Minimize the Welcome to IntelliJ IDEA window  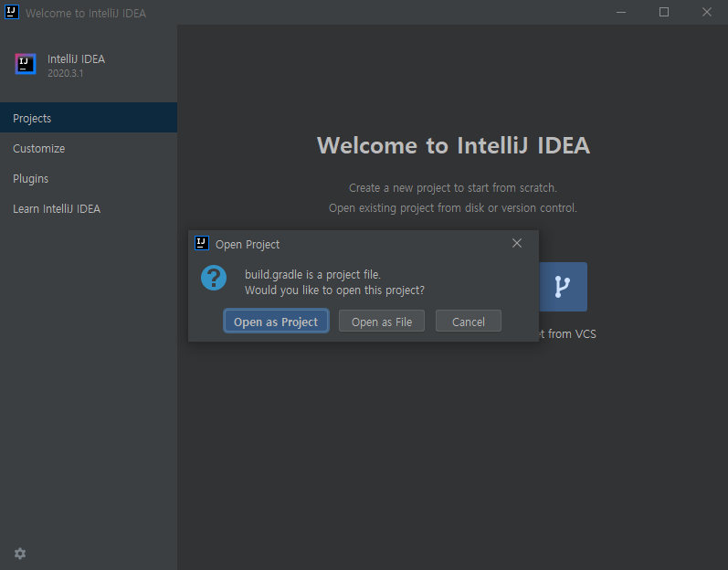tap(621, 12)
